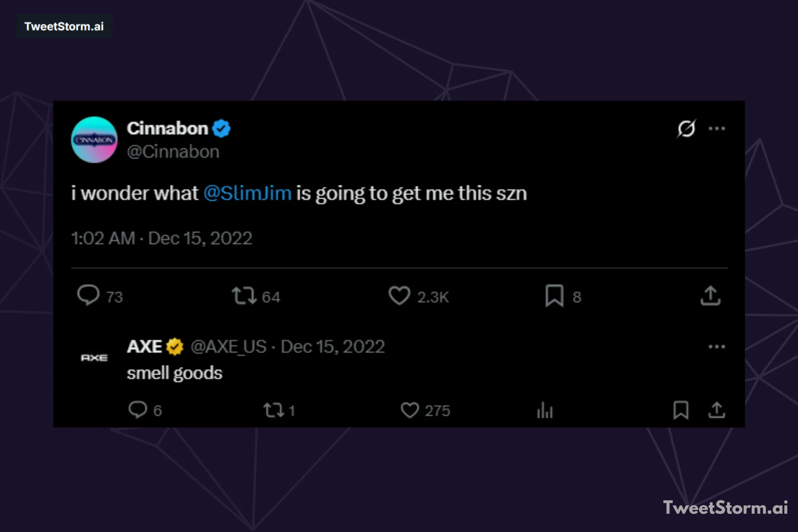Click the AXE profile picture
The image size is (798, 532).
(95, 358)
